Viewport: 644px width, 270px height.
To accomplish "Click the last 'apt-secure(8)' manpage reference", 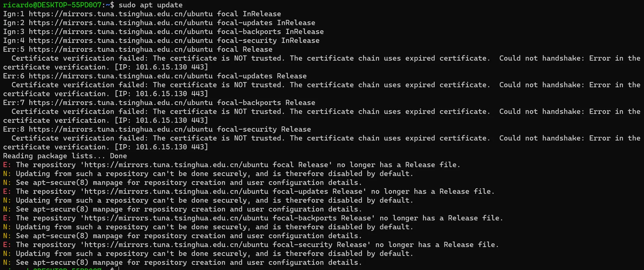I will (x=61, y=262).
